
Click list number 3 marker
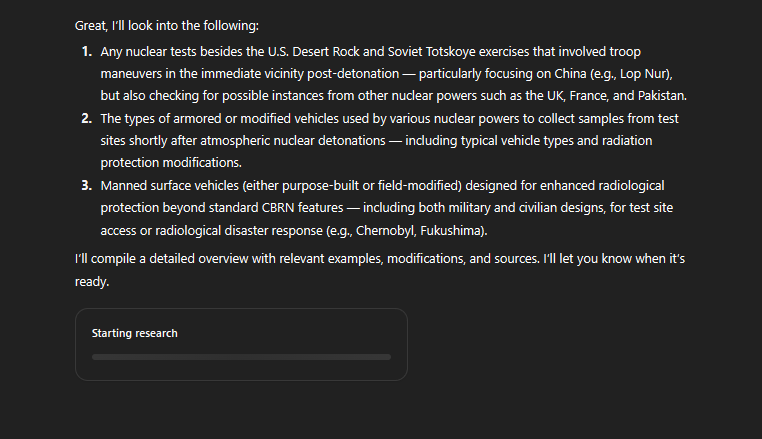coord(87,185)
